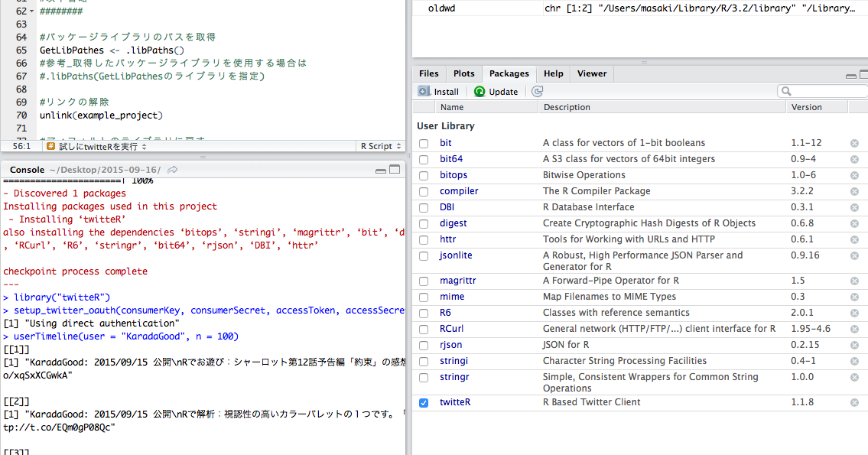868x455 pixels.
Task: Remove the jsonlite package icon
Action: [x=854, y=255]
